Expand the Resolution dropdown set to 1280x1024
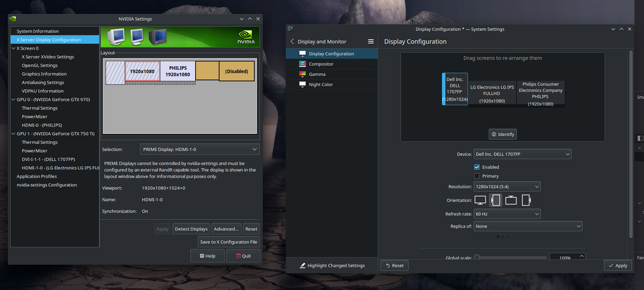 (506, 187)
